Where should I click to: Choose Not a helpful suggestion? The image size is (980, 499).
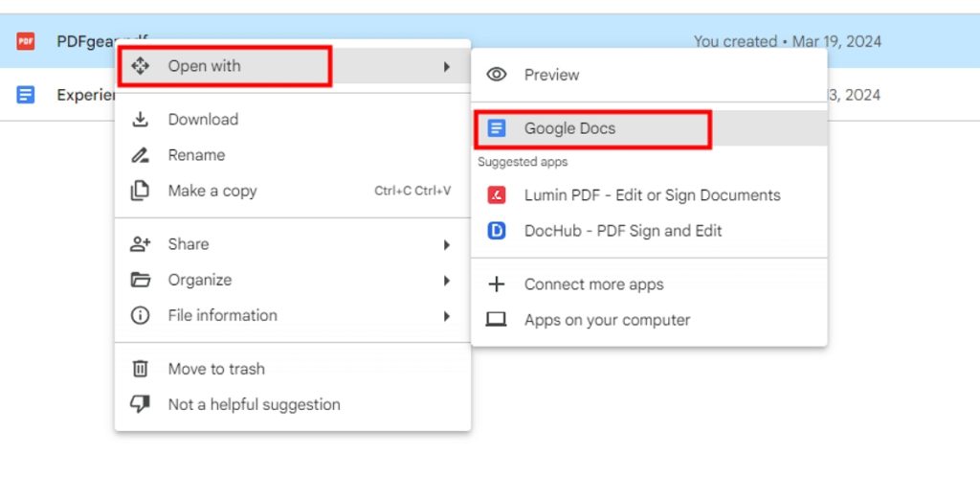point(293,404)
